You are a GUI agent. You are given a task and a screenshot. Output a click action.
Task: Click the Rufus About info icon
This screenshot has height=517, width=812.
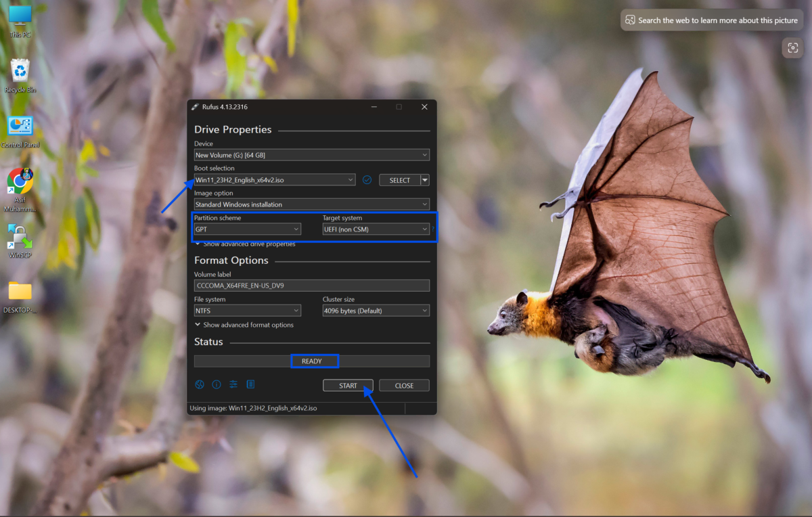click(x=217, y=384)
